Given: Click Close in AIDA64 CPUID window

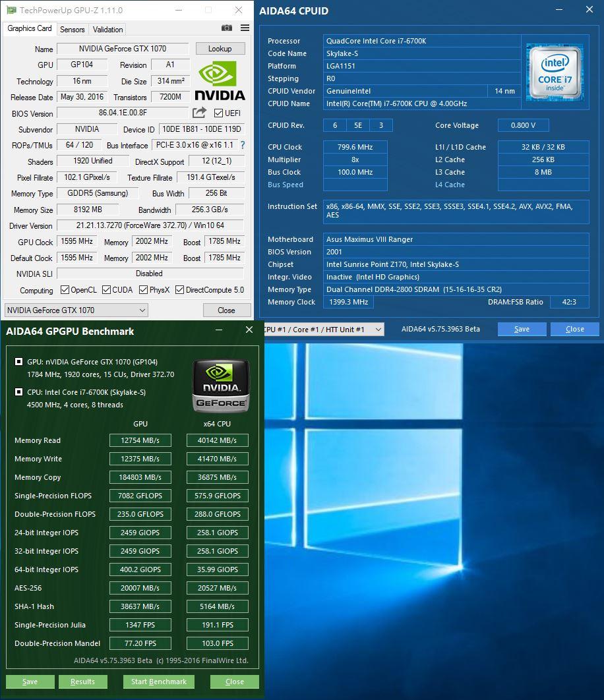Looking at the screenshot, I should [574, 329].
